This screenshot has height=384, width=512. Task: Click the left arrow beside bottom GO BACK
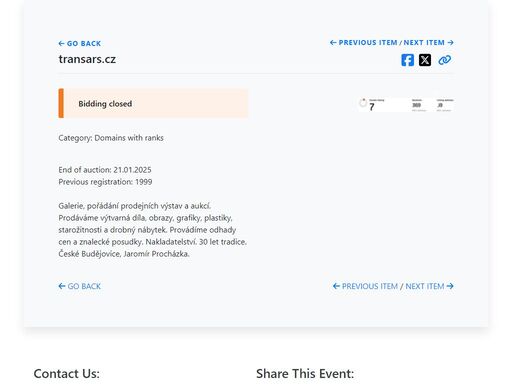(x=62, y=286)
